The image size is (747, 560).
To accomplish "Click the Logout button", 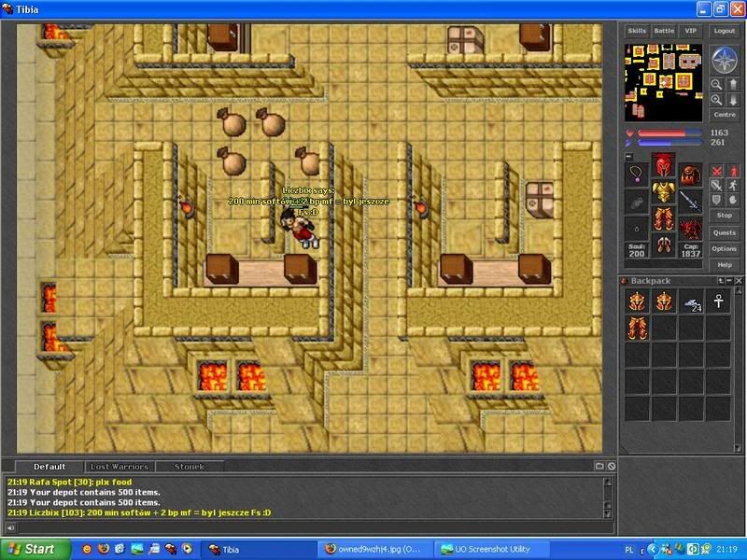I will click(725, 31).
